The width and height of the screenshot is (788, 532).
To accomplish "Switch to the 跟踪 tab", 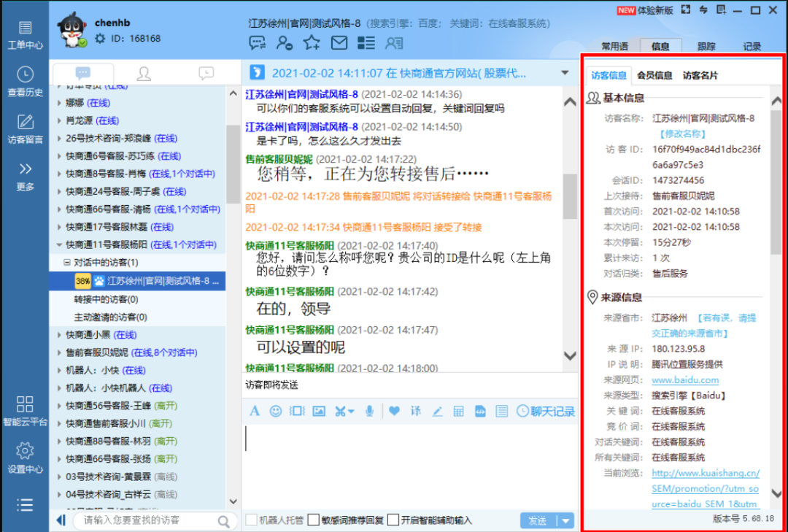I will [x=706, y=46].
